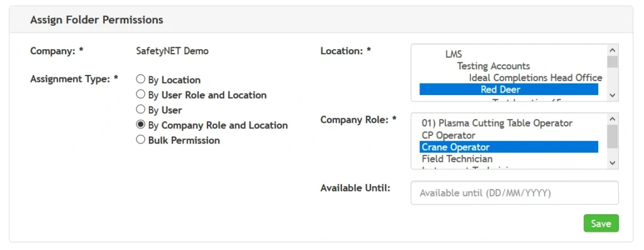The width and height of the screenshot is (644, 250).
Task: Click the Assign Folder Permissions heading
Action: pyautogui.click(x=96, y=20)
